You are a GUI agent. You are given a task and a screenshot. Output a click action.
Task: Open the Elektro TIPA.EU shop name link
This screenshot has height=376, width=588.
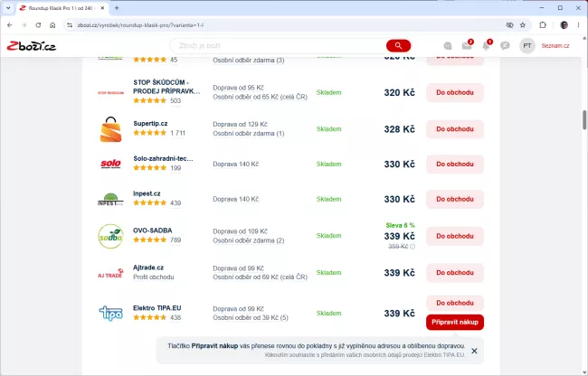tap(157, 308)
